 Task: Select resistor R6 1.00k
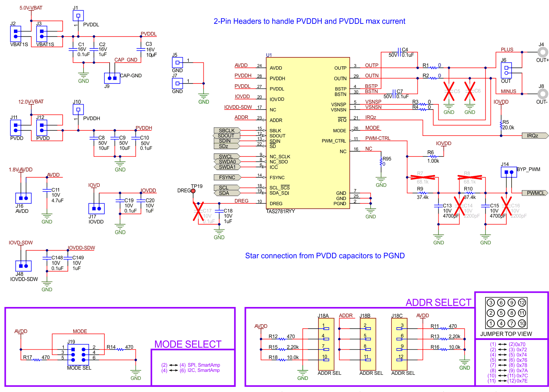433,156
